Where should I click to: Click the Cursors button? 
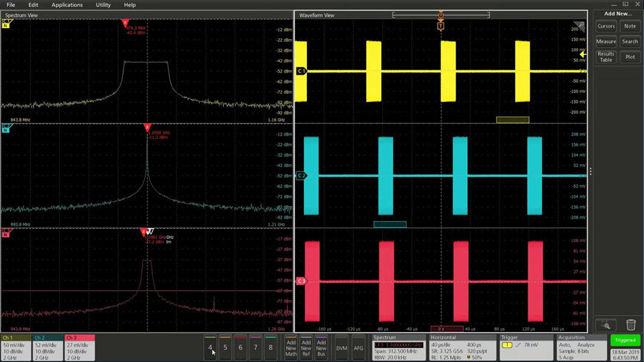pyautogui.click(x=606, y=26)
